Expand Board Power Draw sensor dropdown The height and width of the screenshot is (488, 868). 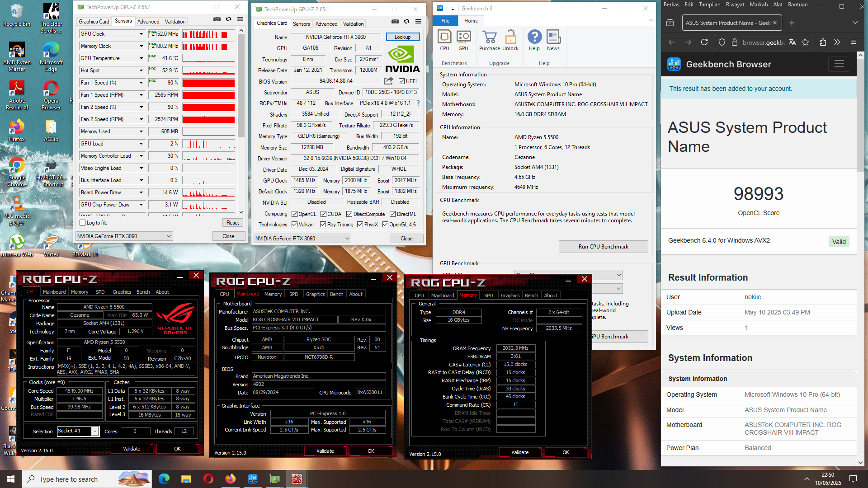point(141,192)
